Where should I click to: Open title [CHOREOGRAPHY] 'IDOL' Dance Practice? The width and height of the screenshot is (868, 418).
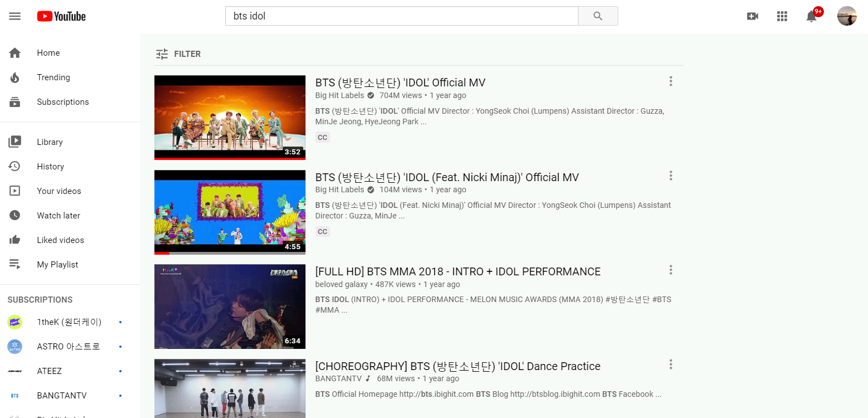click(x=458, y=366)
